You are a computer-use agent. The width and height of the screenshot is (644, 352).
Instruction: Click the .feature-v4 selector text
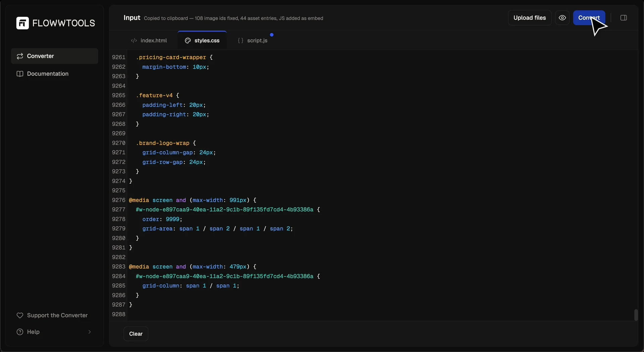coord(154,95)
